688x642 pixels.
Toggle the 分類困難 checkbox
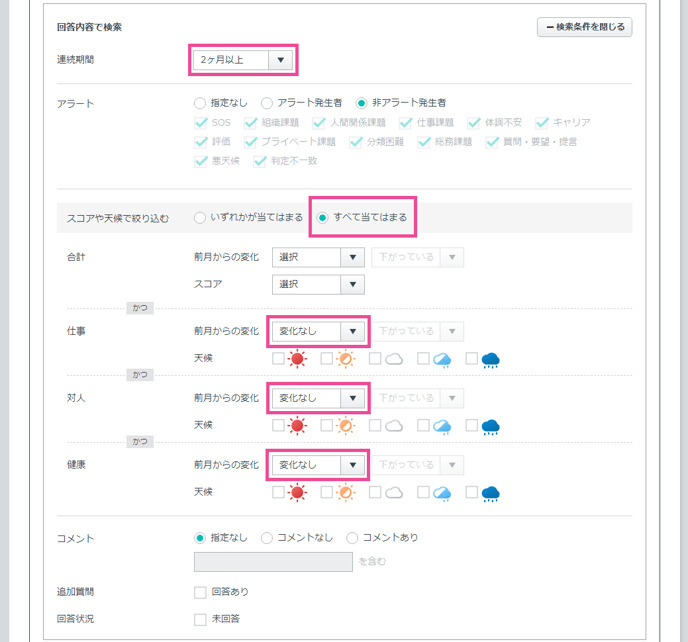[355, 142]
